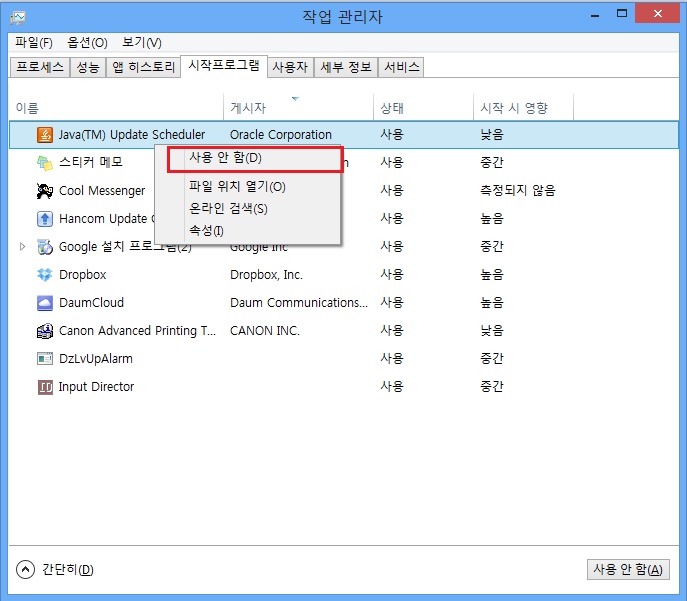
Task: Click the 사용 status of DzLvUpAlarm
Action: 392,359
